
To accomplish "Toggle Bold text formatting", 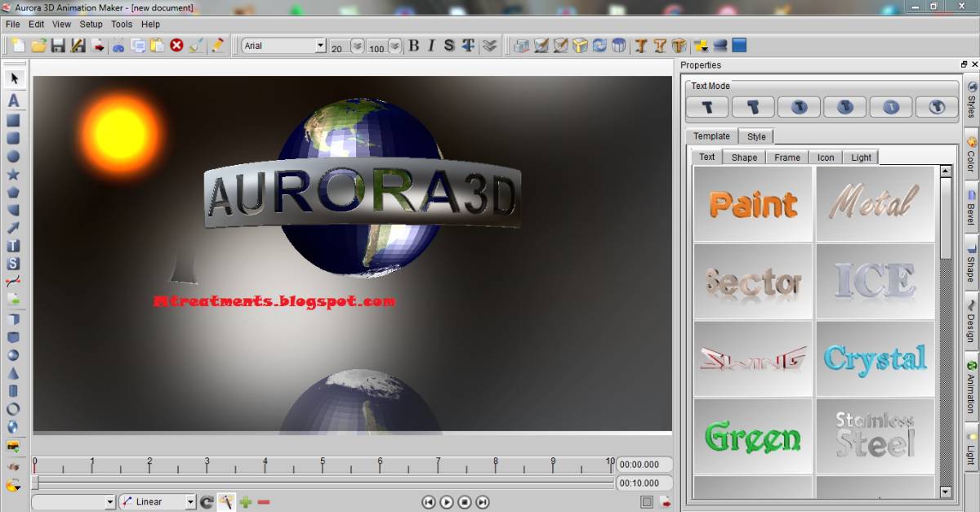I will [413, 46].
